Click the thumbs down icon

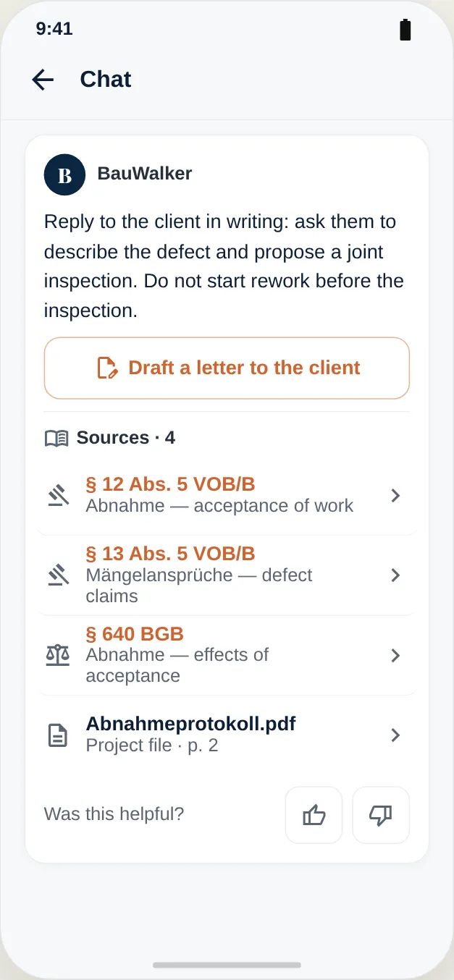tap(381, 815)
